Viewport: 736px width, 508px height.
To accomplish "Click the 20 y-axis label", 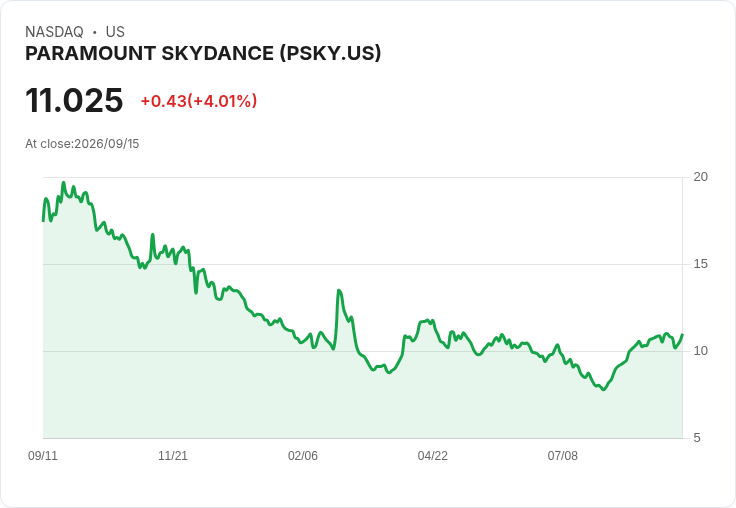I will coord(700,177).
